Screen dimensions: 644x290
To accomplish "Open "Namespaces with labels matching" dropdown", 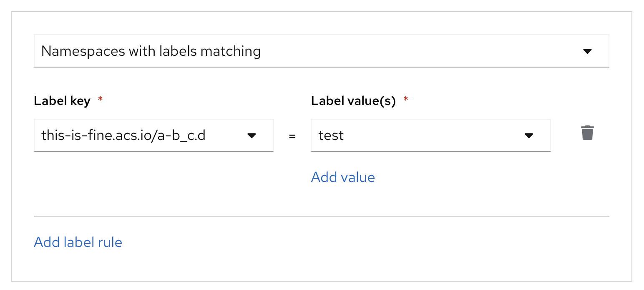I will [x=321, y=51].
